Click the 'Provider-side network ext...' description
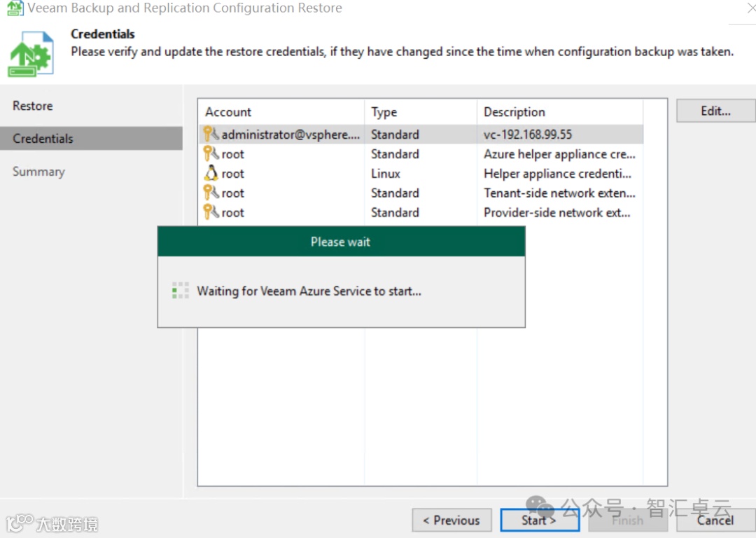 (x=557, y=212)
